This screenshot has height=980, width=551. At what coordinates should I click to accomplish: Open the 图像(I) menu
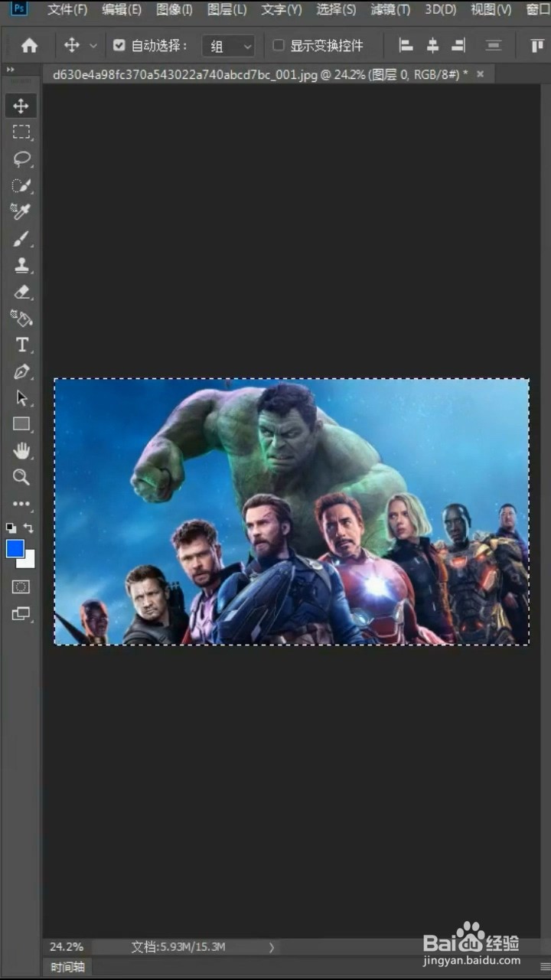pos(174,10)
